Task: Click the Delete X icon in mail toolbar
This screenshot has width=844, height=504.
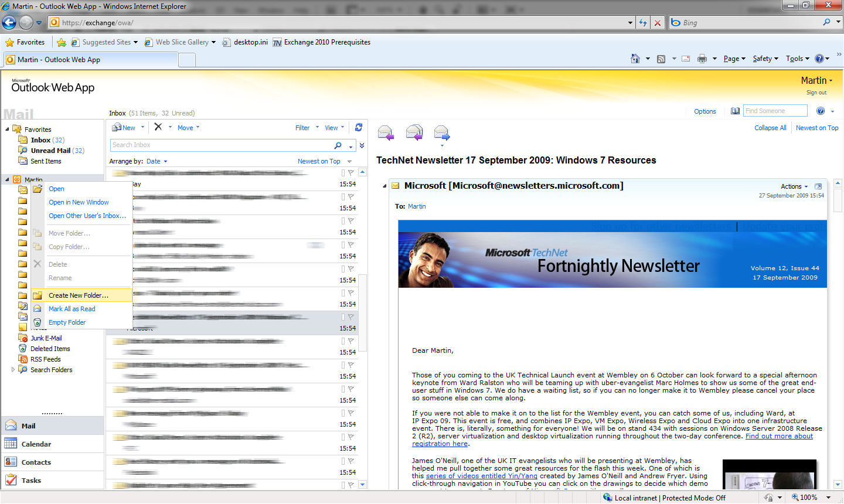Action: [x=158, y=127]
